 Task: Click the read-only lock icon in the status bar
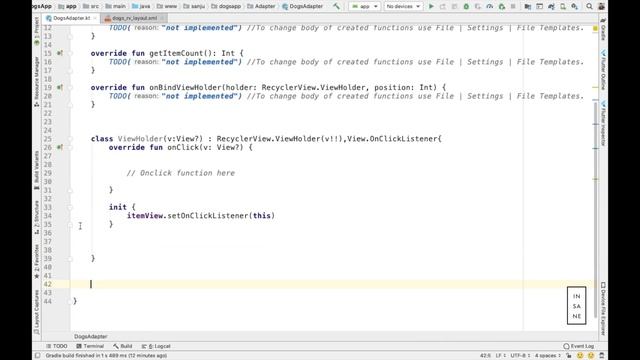coord(569,356)
